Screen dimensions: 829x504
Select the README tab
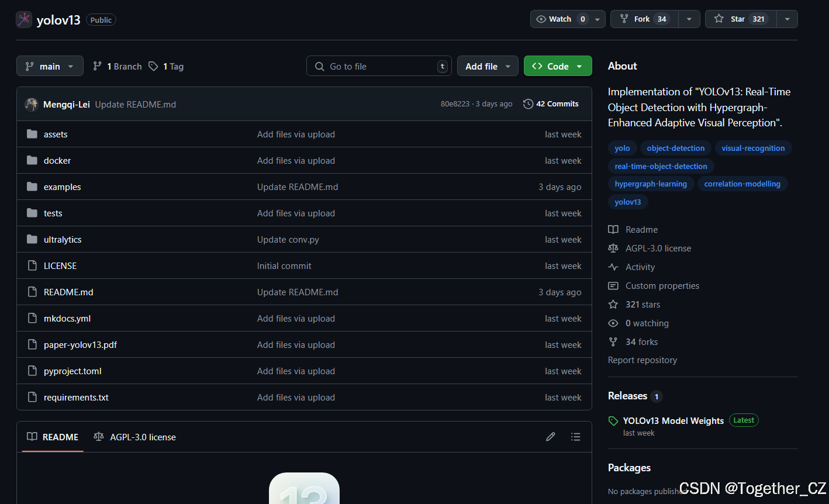[53, 437]
